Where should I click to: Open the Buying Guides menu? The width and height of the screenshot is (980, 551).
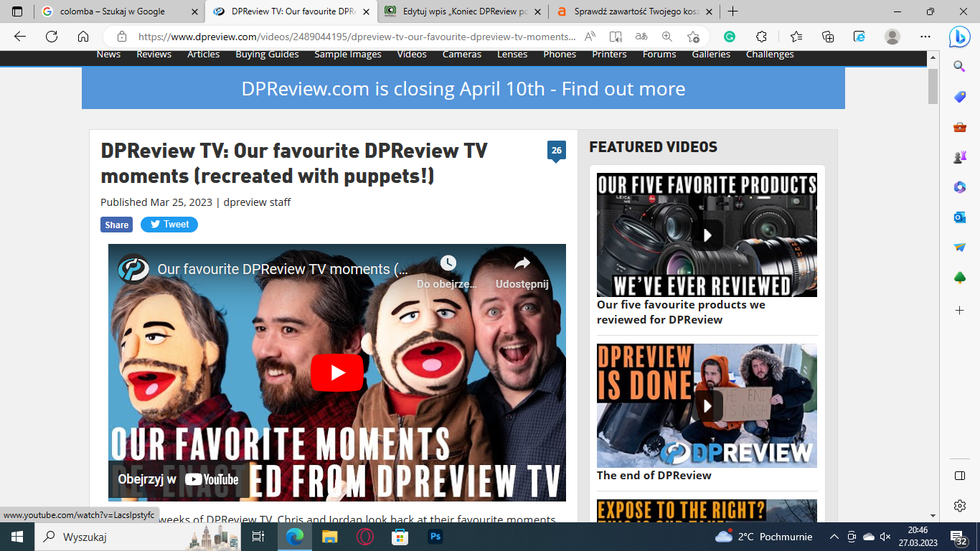[x=267, y=55]
